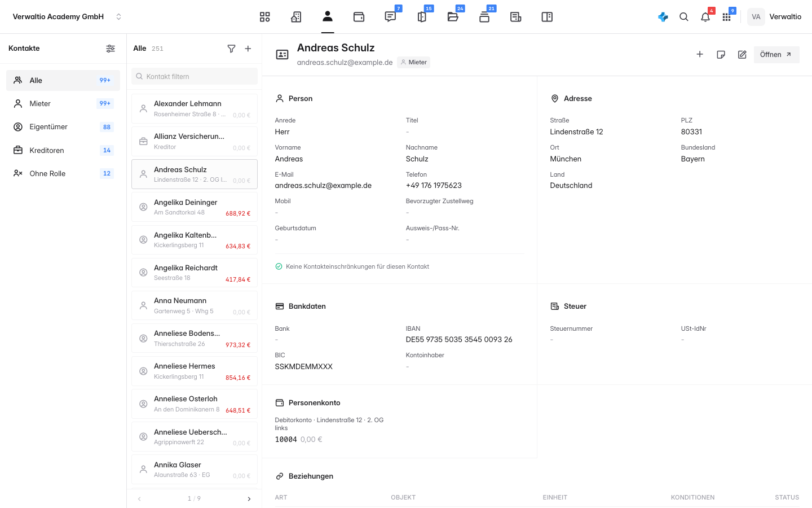Open the notifications bell
The width and height of the screenshot is (812, 508).
pos(705,17)
